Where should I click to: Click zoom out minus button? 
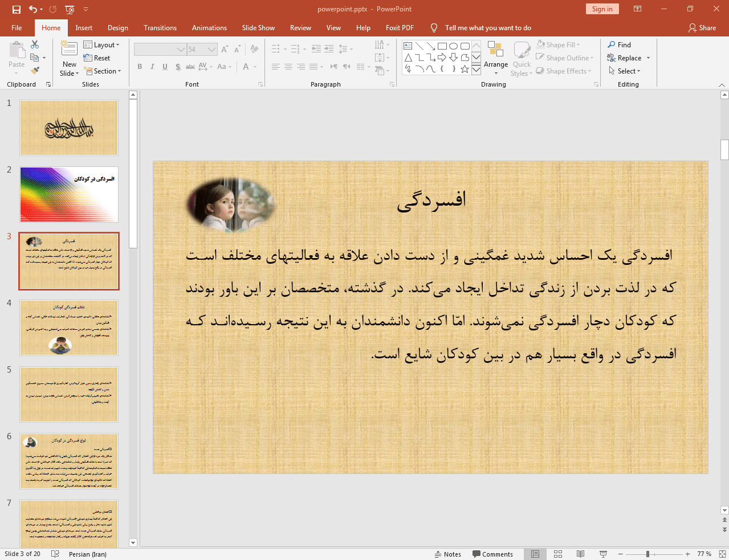point(620,554)
